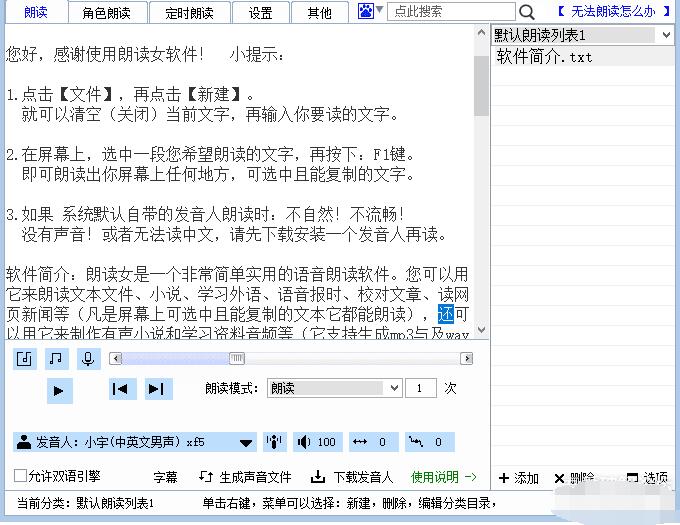Click the microphone record icon

pos(88,359)
